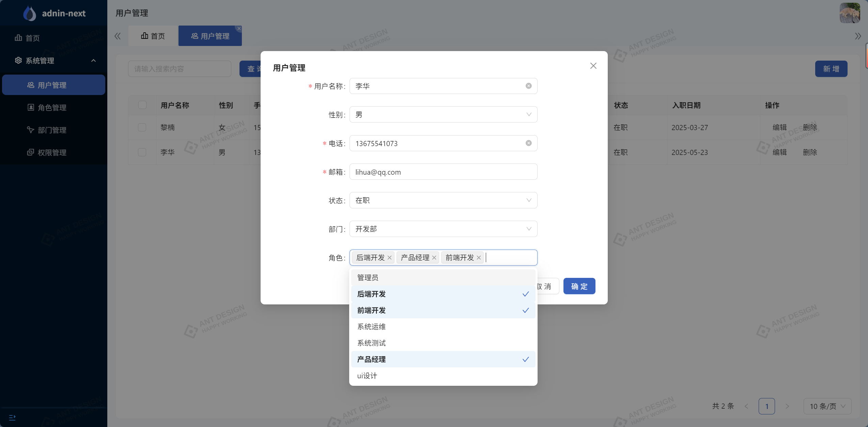The image size is (868, 427).
Task: Click into the 邮箱 email field
Action: (x=443, y=172)
